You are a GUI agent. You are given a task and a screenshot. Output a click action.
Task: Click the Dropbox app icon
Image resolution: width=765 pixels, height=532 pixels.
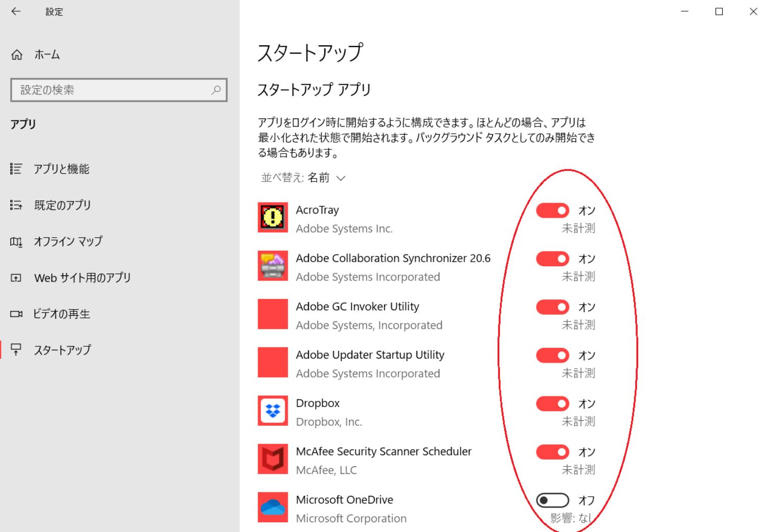pos(272,411)
